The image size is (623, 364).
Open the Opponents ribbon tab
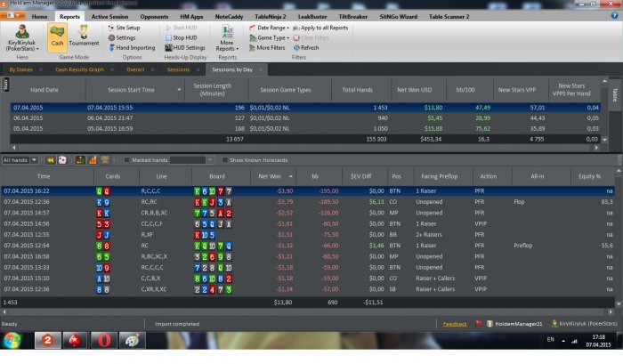point(154,17)
